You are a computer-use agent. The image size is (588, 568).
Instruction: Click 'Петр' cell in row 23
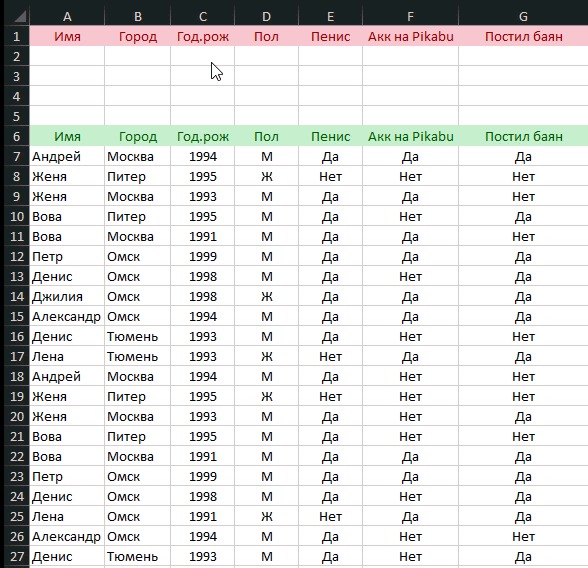click(67, 477)
